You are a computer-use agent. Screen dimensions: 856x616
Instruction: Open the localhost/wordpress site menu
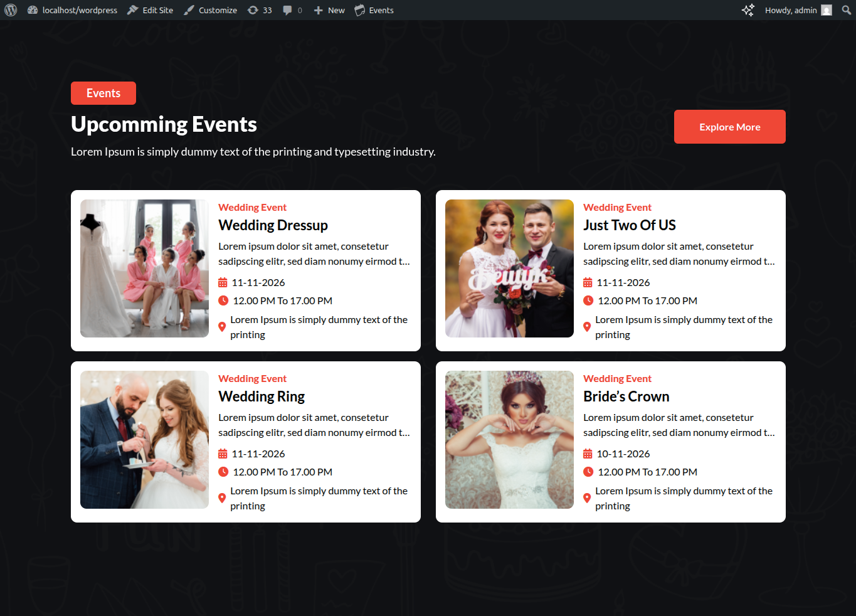pos(72,10)
